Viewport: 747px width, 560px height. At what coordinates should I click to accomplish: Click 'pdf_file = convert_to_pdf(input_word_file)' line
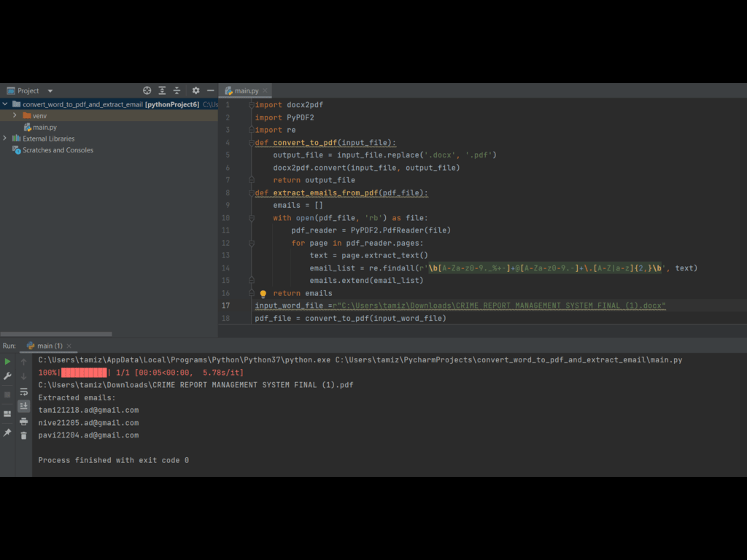(x=350, y=318)
